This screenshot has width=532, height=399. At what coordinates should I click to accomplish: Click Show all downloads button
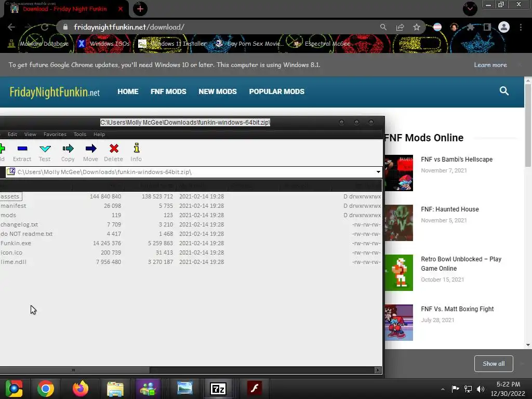pyautogui.click(x=494, y=364)
